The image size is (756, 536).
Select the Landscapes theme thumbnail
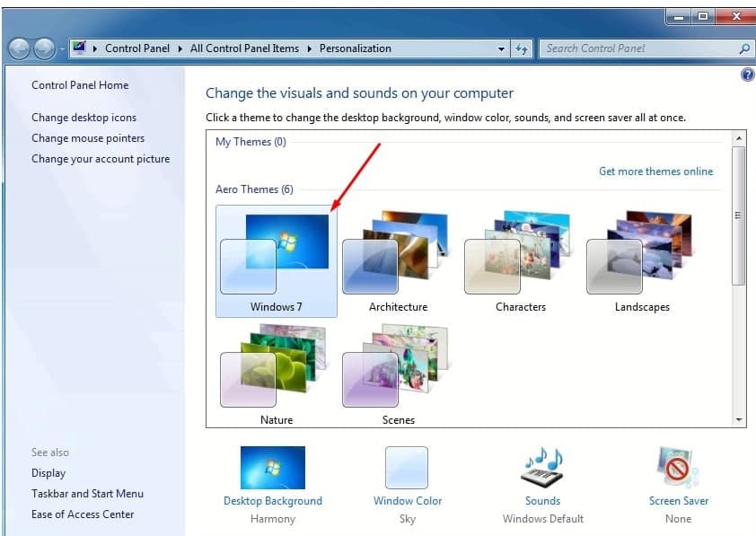tap(642, 261)
